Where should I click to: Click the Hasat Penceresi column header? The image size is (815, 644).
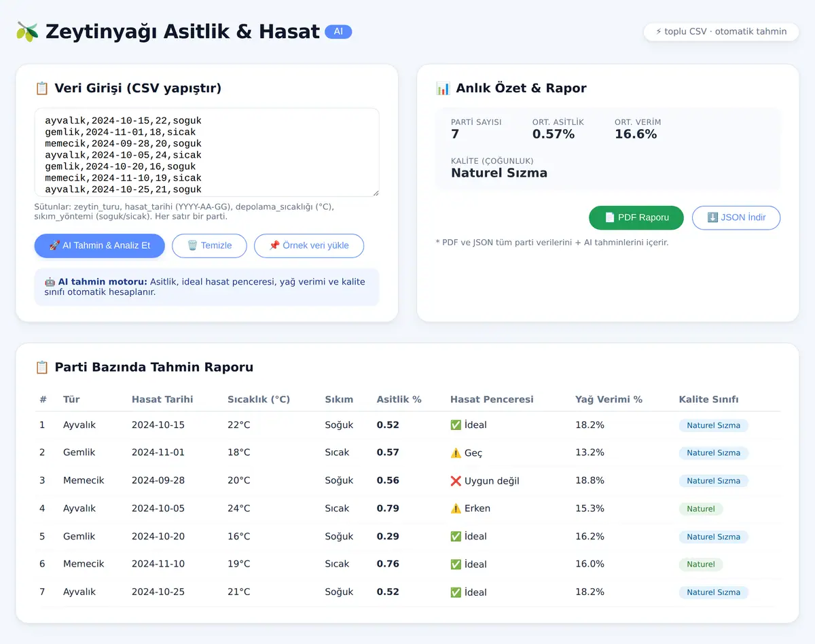click(x=492, y=399)
